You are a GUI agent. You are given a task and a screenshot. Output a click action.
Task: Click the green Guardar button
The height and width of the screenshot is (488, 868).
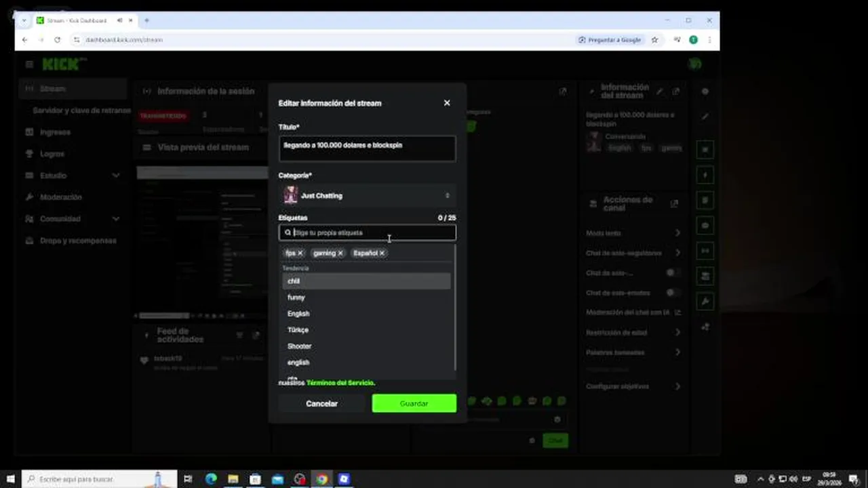point(414,403)
